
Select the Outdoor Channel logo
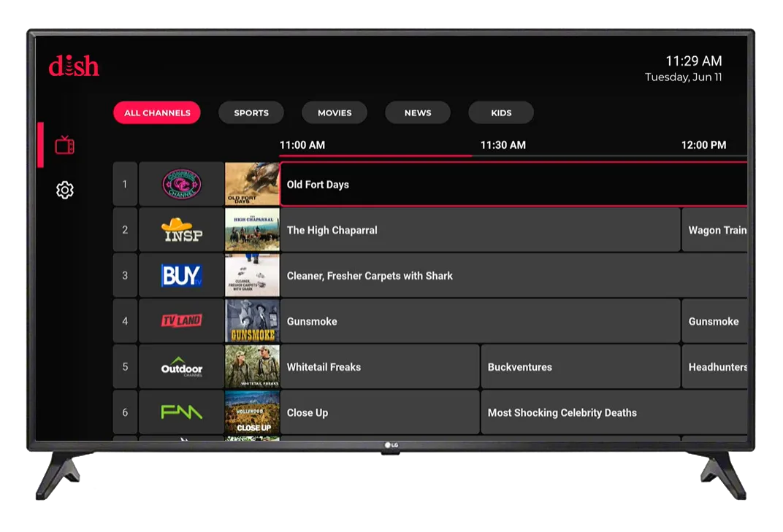182,367
